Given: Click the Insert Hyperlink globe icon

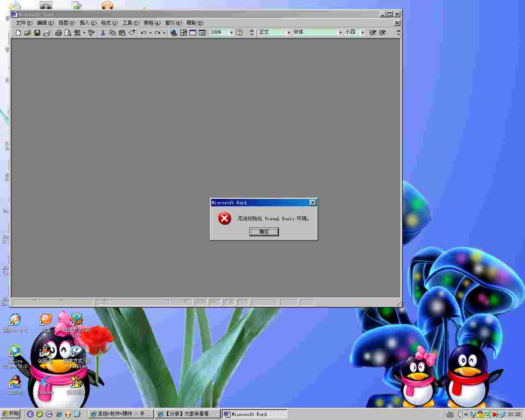Looking at the screenshot, I should 174,33.
